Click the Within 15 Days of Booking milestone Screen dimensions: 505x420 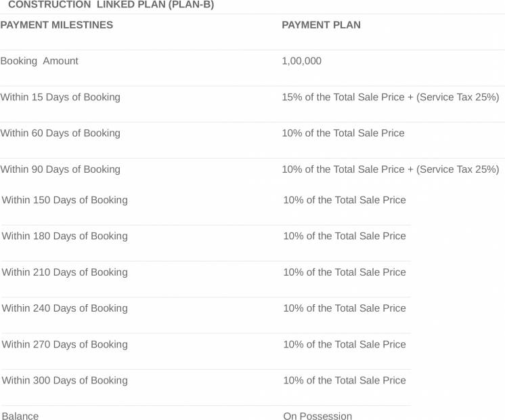60,97
